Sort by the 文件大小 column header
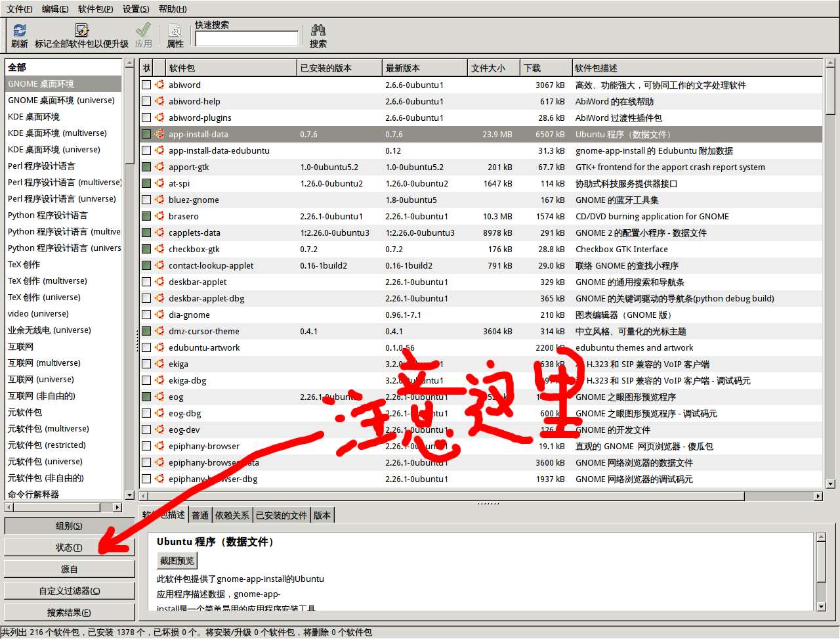The width and height of the screenshot is (840, 639). click(494, 68)
